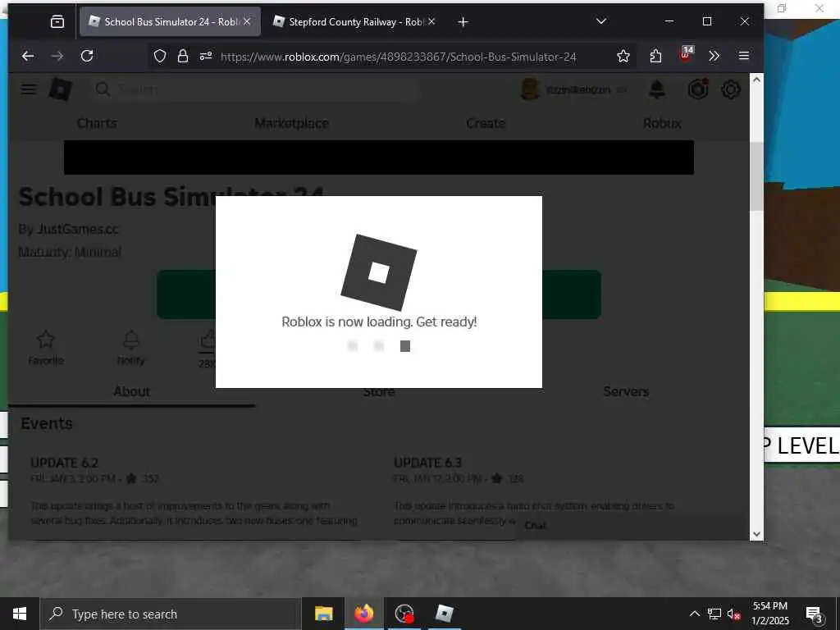
Task: Expand the list all tabs chevron
Action: [x=601, y=21]
